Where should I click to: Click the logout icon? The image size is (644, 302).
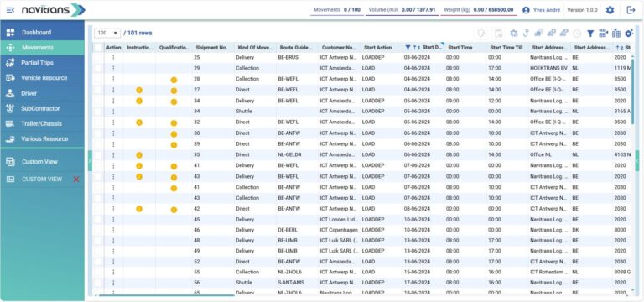[631, 10]
